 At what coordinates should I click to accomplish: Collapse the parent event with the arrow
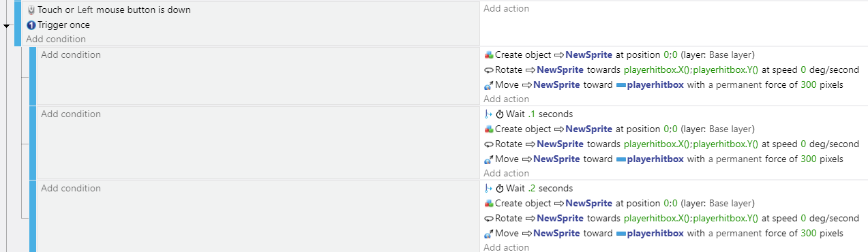(x=7, y=26)
